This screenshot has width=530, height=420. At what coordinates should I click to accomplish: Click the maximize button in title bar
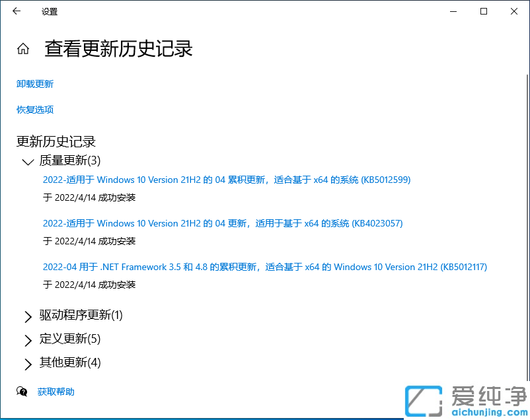point(483,11)
